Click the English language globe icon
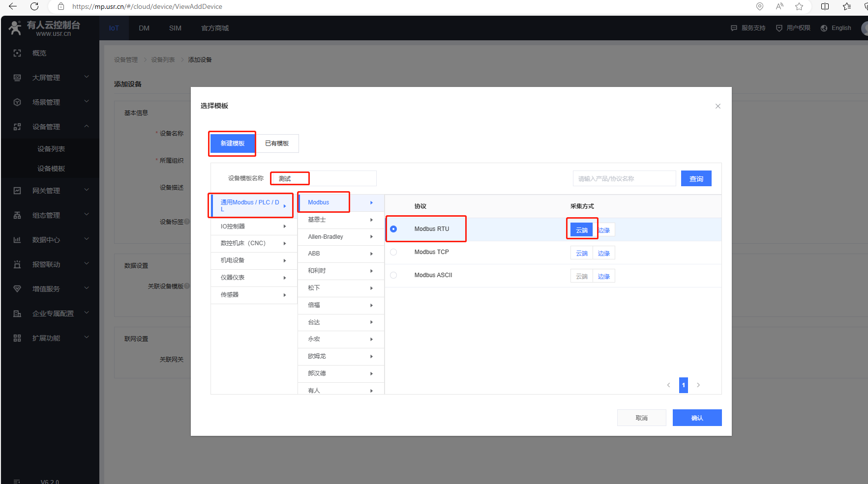This screenshot has height=484, width=868. pos(824,28)
